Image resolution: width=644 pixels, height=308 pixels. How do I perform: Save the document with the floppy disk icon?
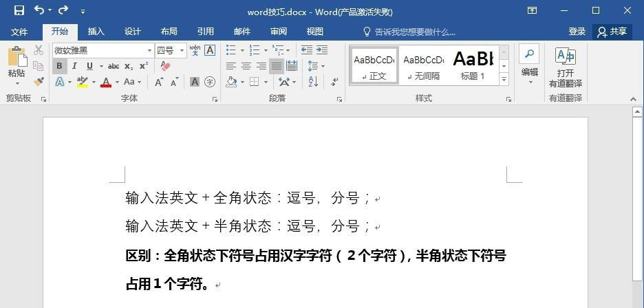(19, 11)
